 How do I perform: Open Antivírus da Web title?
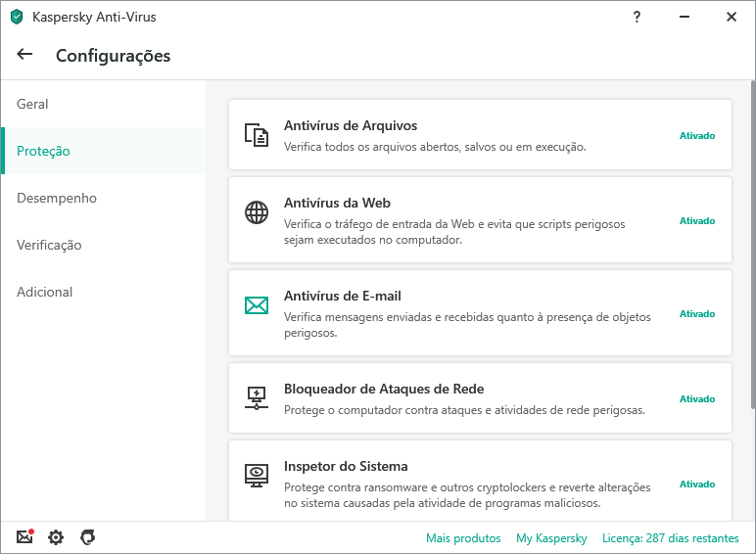(x=337, y=203)
